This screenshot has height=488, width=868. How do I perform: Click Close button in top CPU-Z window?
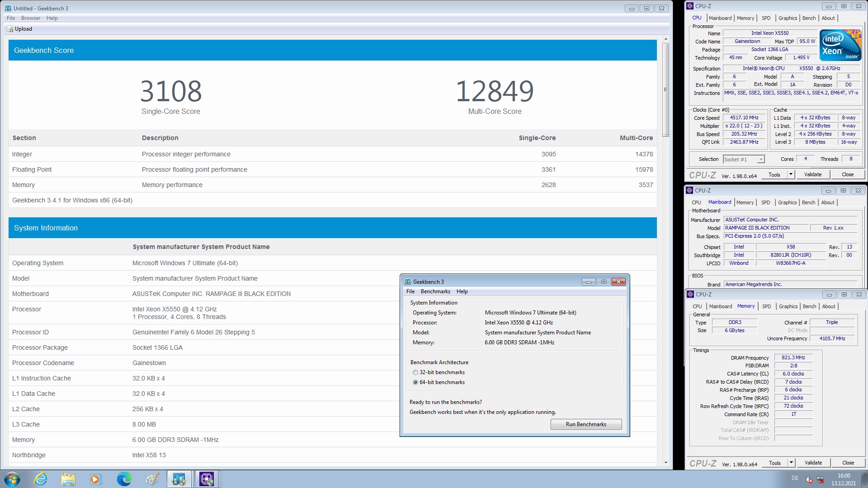pyautogui.click(x=848, y=174)
